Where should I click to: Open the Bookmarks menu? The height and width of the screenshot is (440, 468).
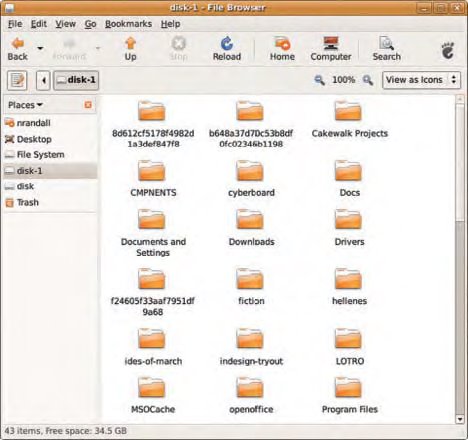(128, 24)
